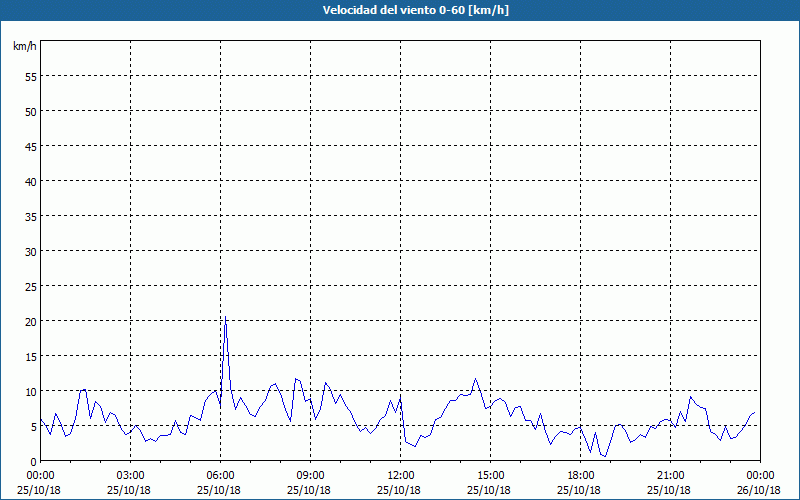Click the y-axis label '10'
800x500 pixels.
coord(31,392)
